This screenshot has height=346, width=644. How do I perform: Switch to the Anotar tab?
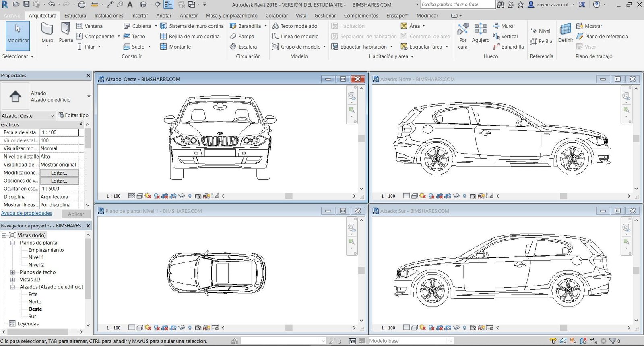(x=164, y=16)
